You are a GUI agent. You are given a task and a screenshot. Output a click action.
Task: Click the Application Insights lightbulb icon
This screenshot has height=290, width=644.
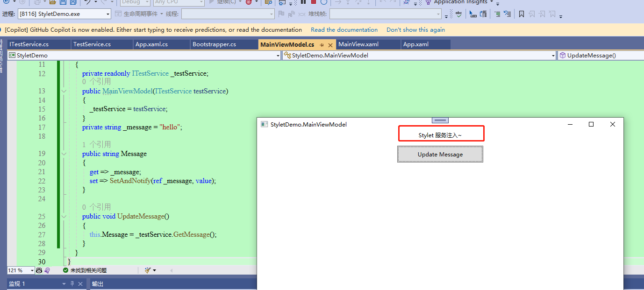tap(428, 2)
